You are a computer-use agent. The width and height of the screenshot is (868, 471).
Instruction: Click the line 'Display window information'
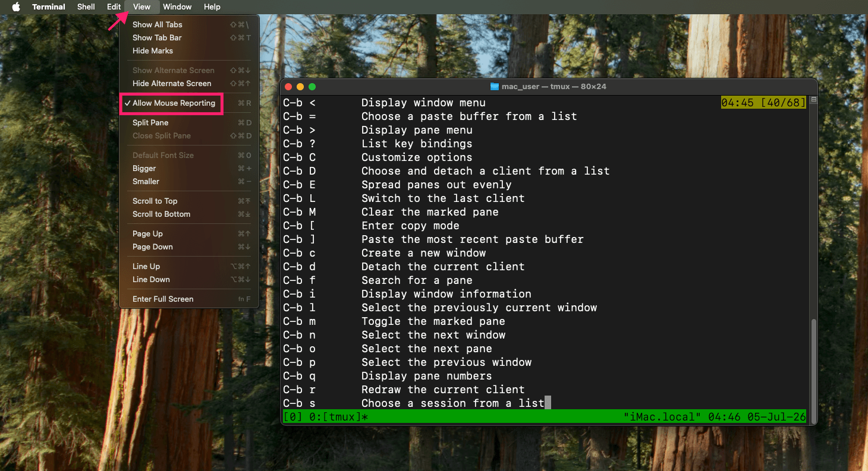point(446,294)
